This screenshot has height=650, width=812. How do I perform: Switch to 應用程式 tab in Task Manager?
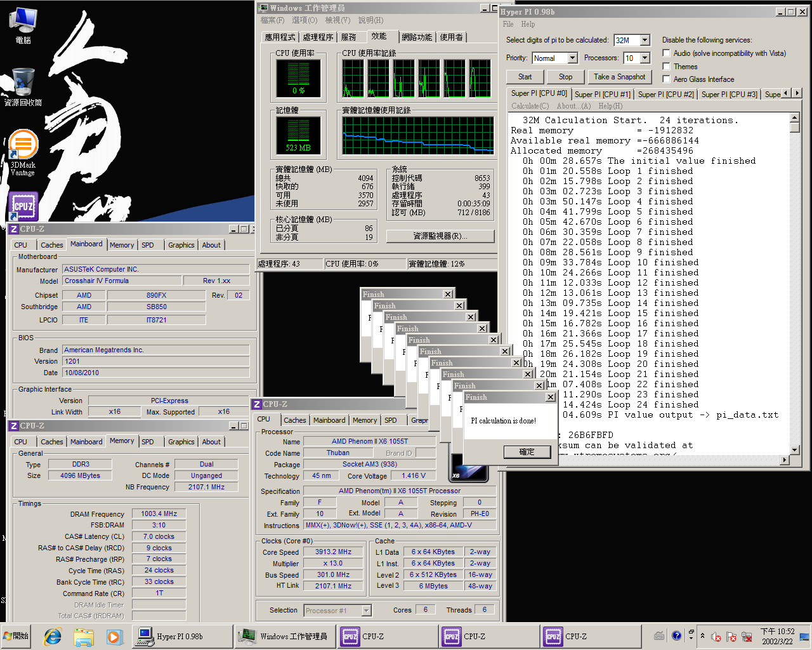280,37
